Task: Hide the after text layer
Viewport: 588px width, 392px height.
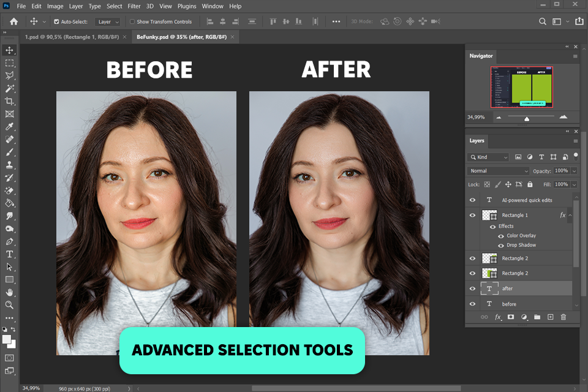Action: pyautogui.click(x=472, y=288)
